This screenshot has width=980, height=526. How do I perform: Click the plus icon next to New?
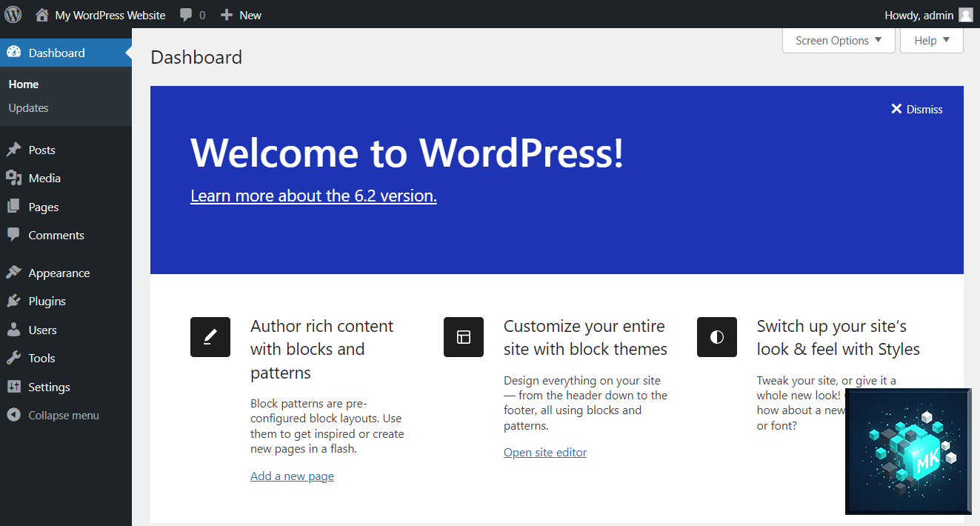pyautogui.click(x=227, y=15)
